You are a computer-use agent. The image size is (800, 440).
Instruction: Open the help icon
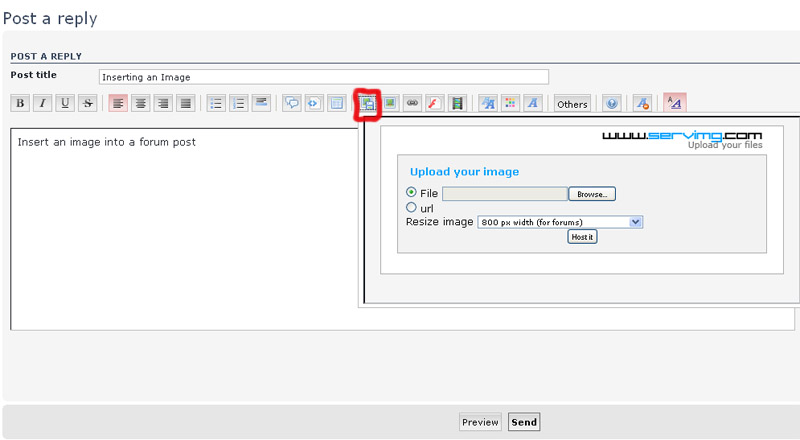tap(612, 104)
